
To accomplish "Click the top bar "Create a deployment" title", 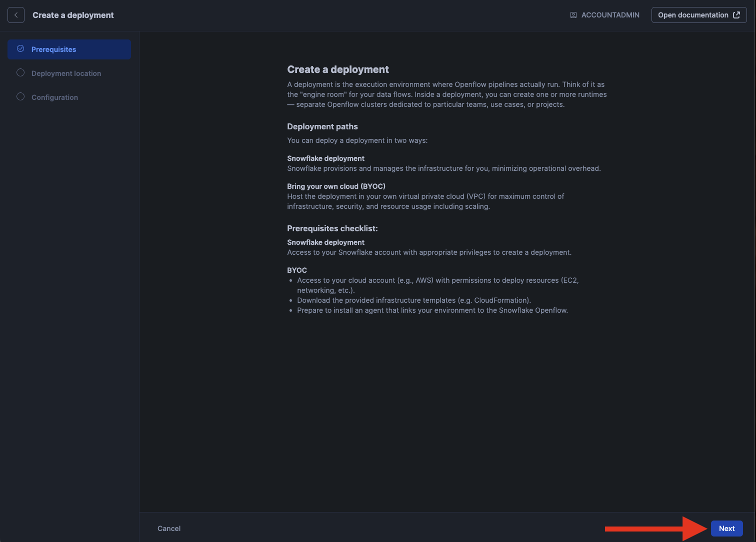I will tap(73, 15).
